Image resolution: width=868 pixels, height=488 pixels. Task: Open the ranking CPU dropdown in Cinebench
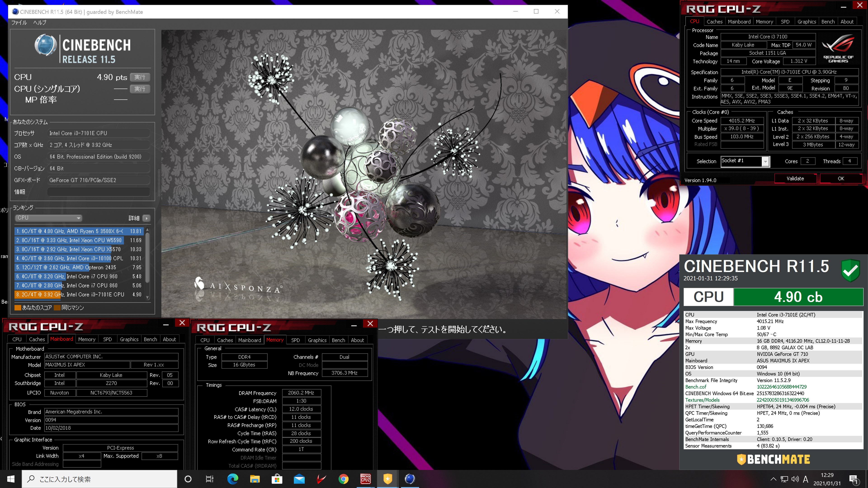[x=49, y=218]
